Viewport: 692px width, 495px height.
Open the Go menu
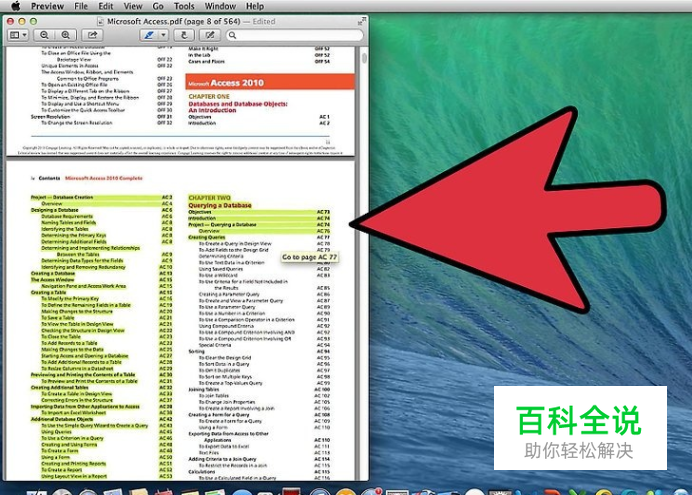(158, 6)
